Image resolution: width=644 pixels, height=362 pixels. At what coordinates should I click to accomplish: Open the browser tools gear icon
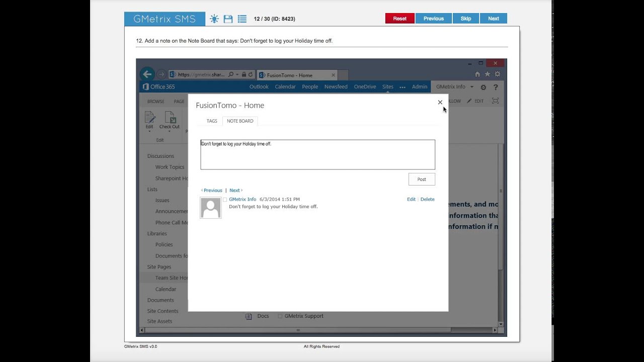tap(497, 74)
